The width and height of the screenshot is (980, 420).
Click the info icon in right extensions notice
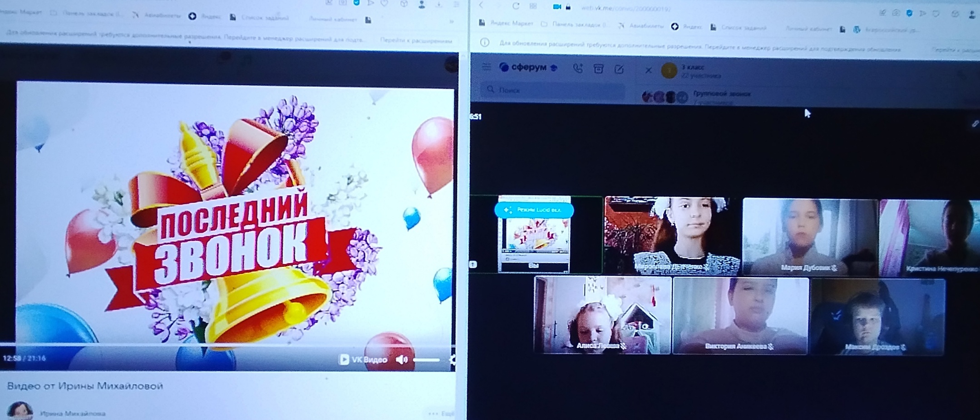click(485, 43)
